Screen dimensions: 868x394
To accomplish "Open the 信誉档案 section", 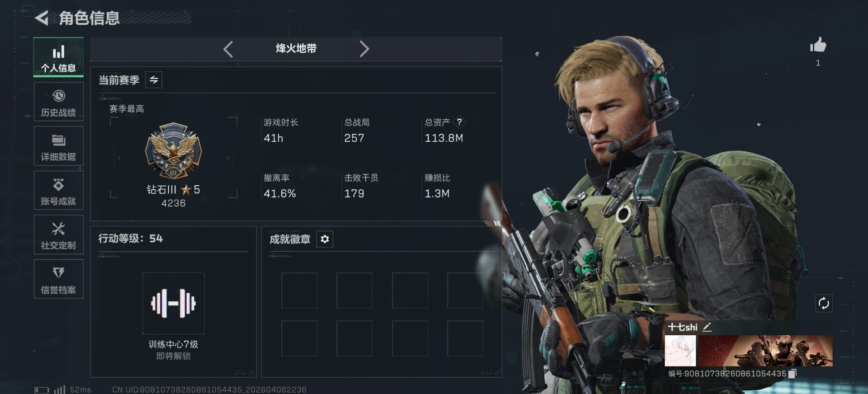I will (58, 279).
